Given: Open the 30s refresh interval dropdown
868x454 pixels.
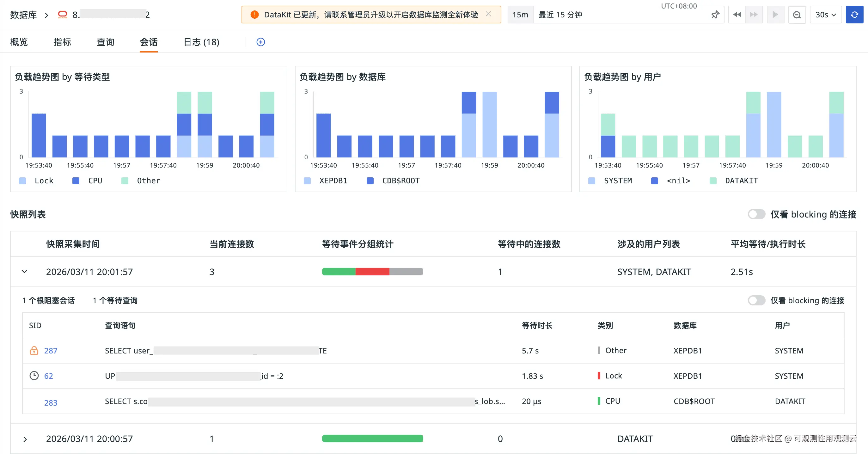Looking at the screenshot, I should [x=825, y=15].
